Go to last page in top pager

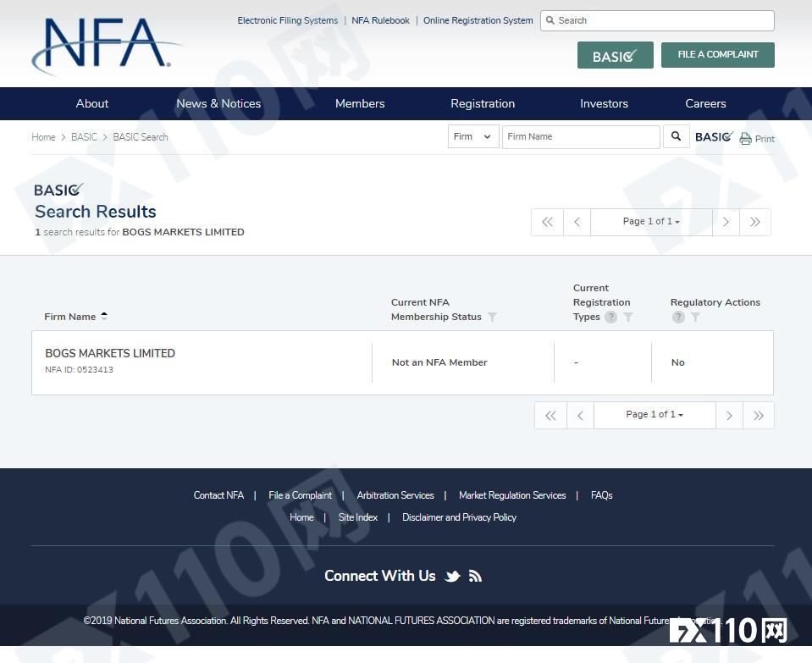755,222
